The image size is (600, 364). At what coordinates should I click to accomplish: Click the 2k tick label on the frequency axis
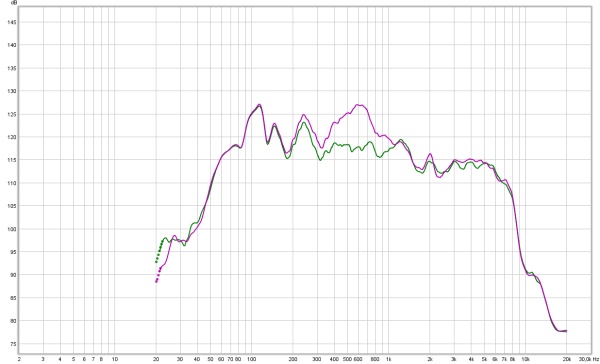coord(430,359)
